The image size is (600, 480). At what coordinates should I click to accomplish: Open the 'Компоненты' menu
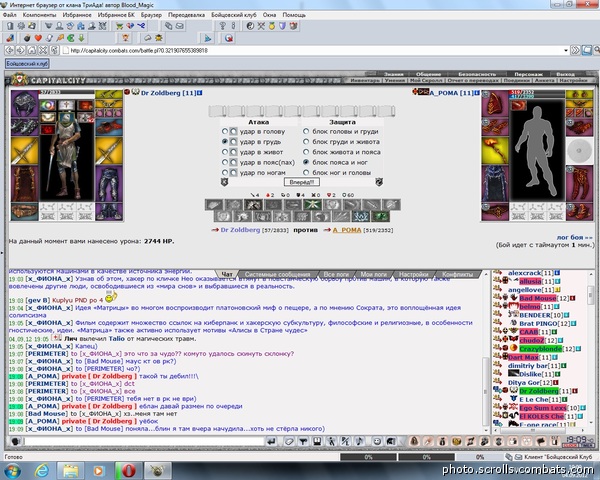[x=39, y=15]
